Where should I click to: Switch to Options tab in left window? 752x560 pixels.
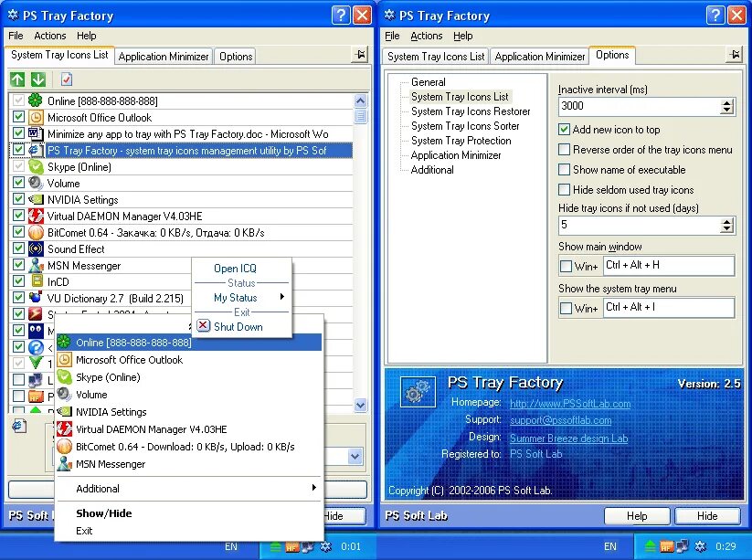click(236, 57)
